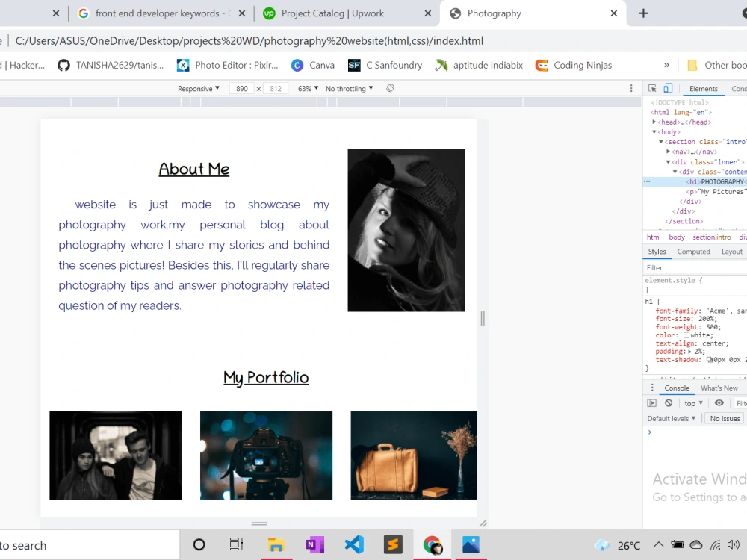Open the C Sanfoundry bookmark

pos(385,65)
